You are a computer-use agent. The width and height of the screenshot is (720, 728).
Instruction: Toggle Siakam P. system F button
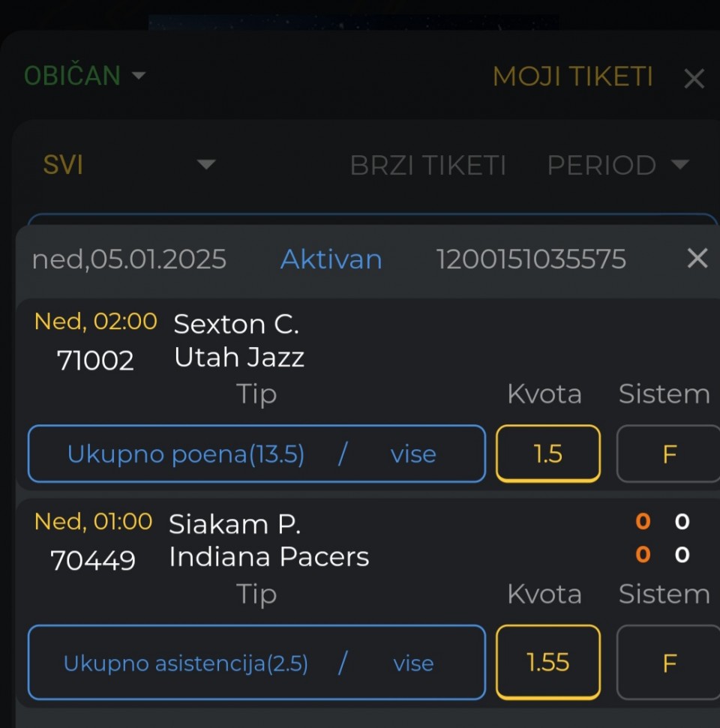[x=669, y=663]
